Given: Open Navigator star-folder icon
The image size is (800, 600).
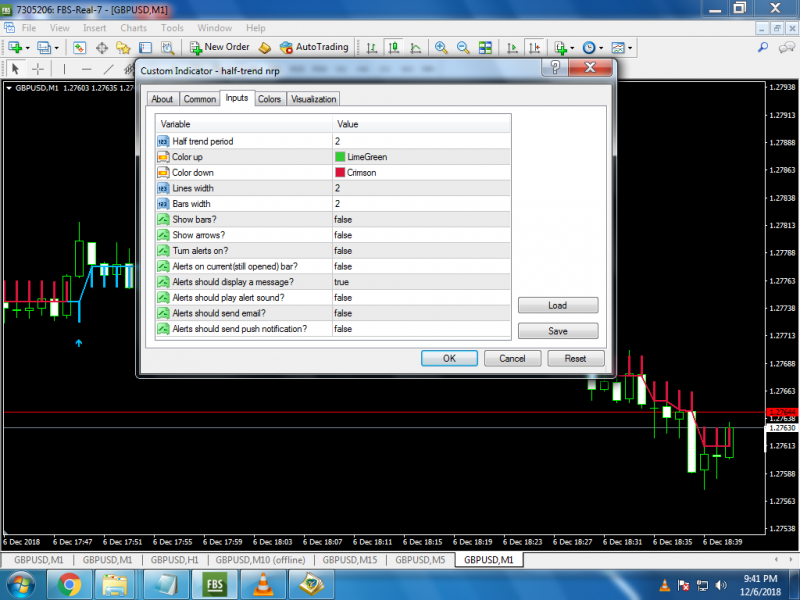Looking at the screenshot, I should tap(123, 47).
